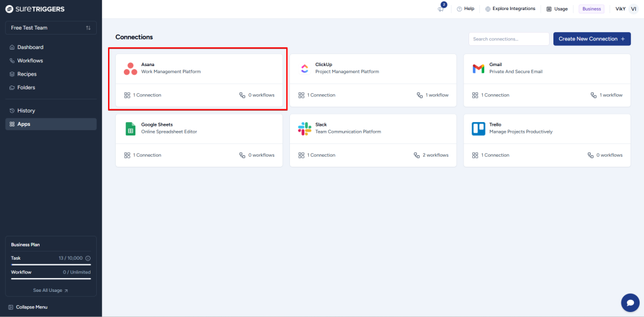
Task: Click the Trello app logo icon
Action: [479, 128]
